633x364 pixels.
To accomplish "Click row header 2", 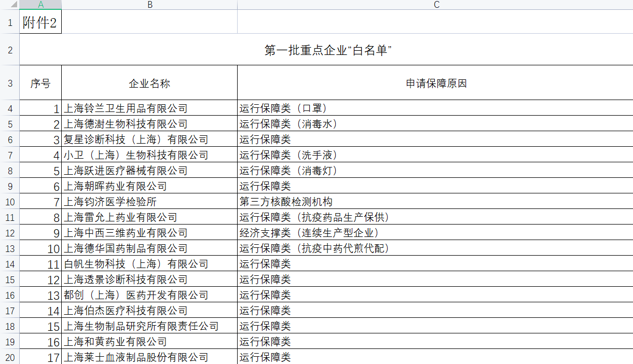I will tap(9, 50).
